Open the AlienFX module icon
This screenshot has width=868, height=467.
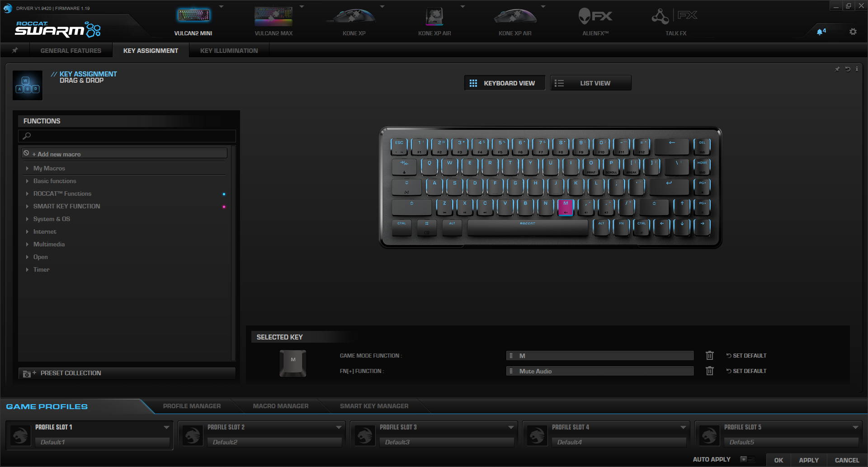coord(595,16)
